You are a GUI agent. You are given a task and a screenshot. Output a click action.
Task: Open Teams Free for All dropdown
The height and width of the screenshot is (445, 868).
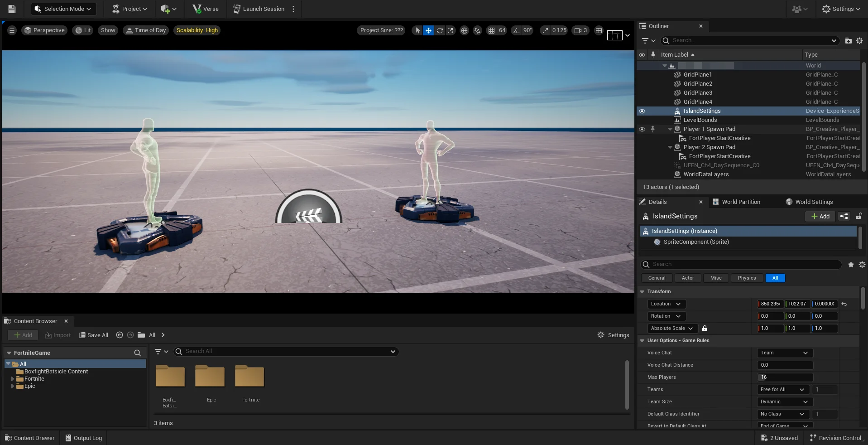(x=783, y=390)
